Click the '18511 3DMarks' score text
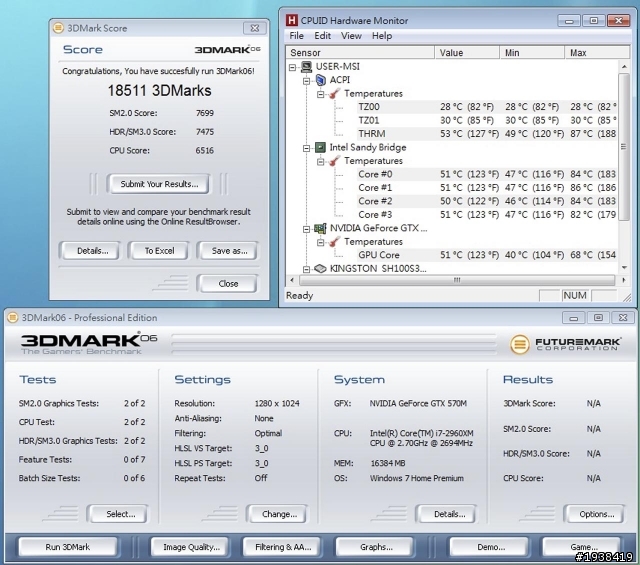This screenshot has height=565, width=640. pos(160,91)
